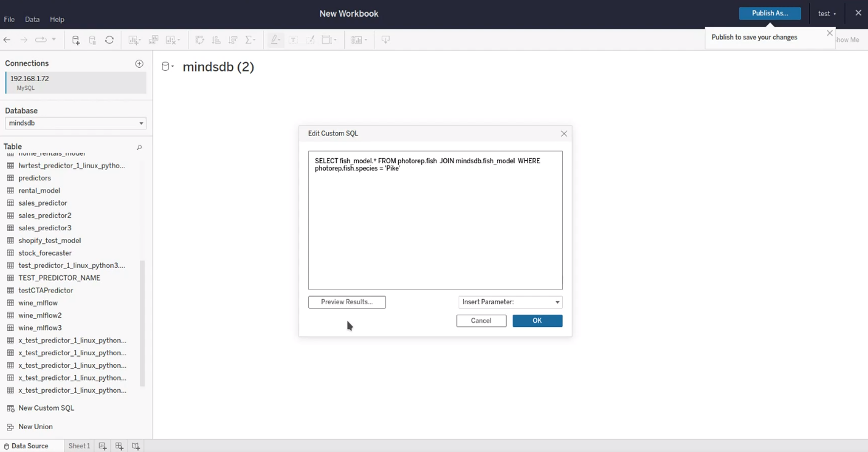Click the New Data Source icon
Viewport: 868px width, 452px height.
(76, 40)
